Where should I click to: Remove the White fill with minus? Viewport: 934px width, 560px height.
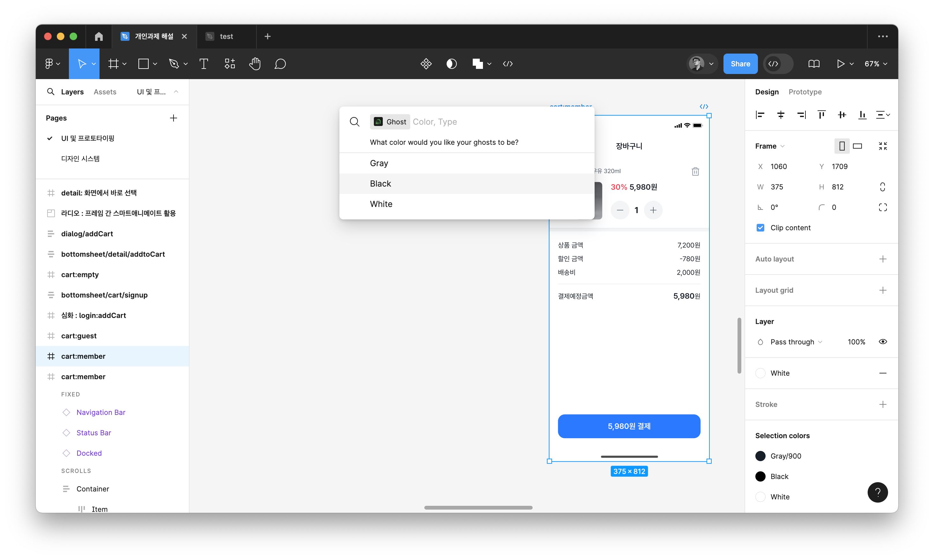pos(882,373)
